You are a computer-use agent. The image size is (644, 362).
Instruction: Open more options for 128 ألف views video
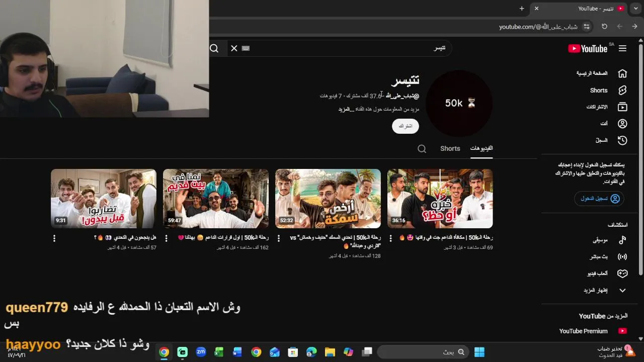279,238
